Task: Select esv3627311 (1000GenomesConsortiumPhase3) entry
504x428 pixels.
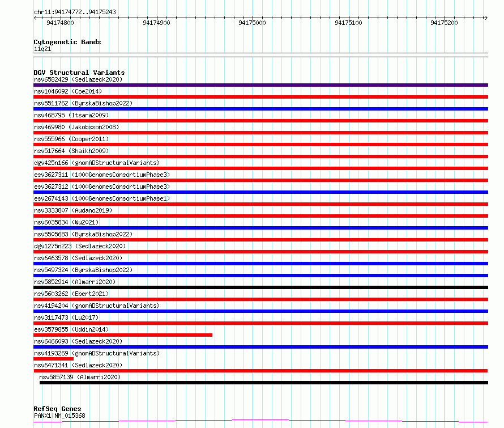Action: 102,175
